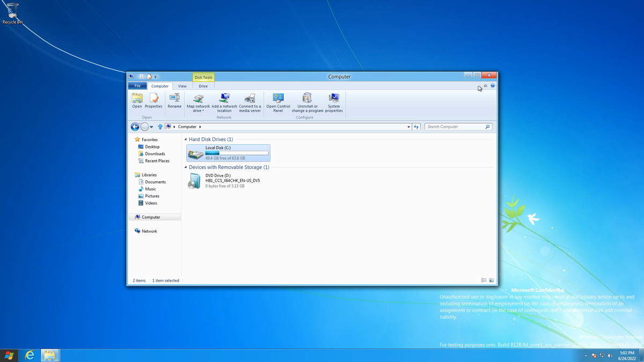
Task: Go back with the Back arrow
Action: pyautogui.click(x=135, y=127)
